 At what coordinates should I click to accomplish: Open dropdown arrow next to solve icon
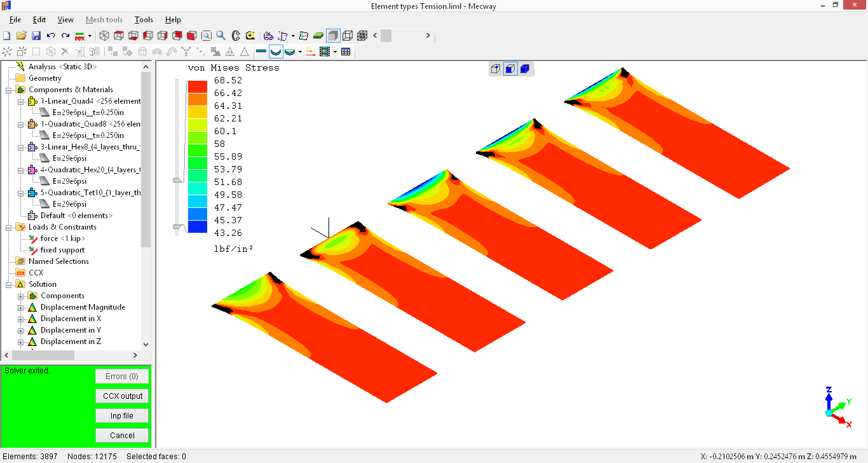tap(90, 36)
